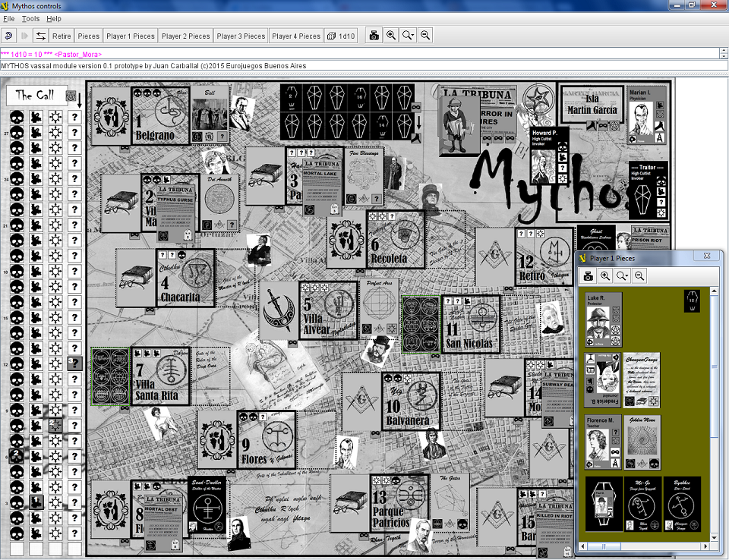The image size is (729, 560).
Task: Open the Player 3 Pieces window
Action: tap(241, 36)
